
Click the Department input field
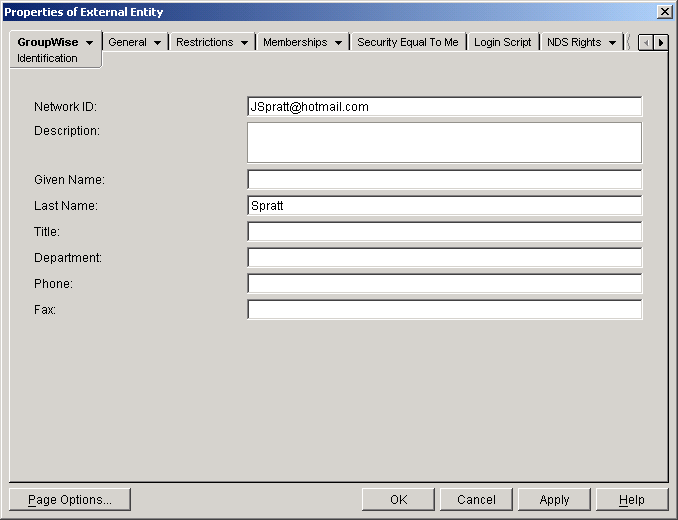pyautogui.click(x=445, y=258)
